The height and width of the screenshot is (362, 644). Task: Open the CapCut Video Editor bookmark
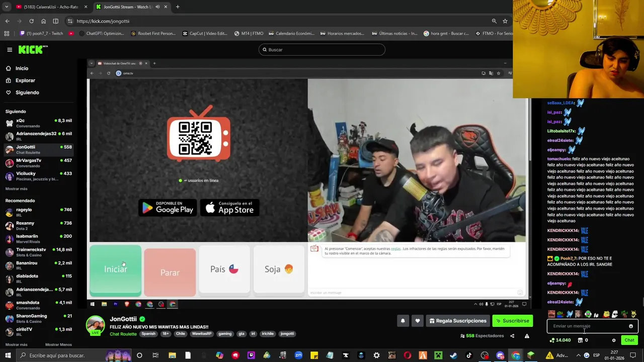tap(205, 34)
